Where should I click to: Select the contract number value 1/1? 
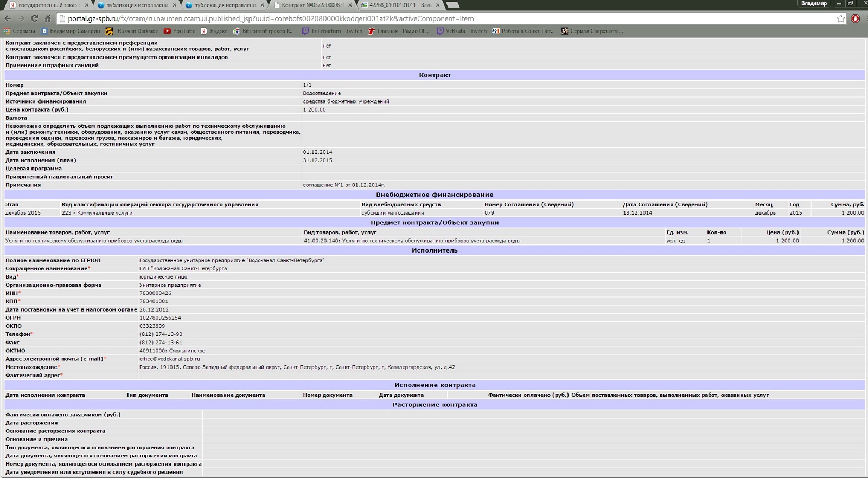click(x=307, y=85)
